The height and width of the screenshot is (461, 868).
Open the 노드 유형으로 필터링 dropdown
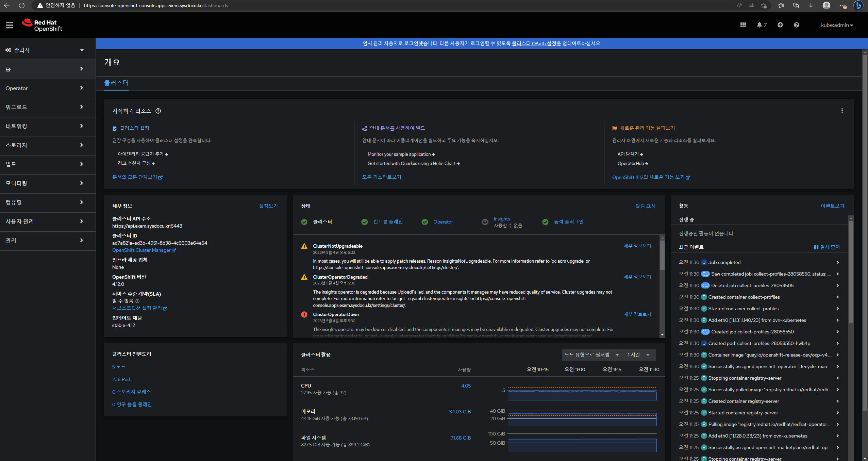click(x=591, y=355)
